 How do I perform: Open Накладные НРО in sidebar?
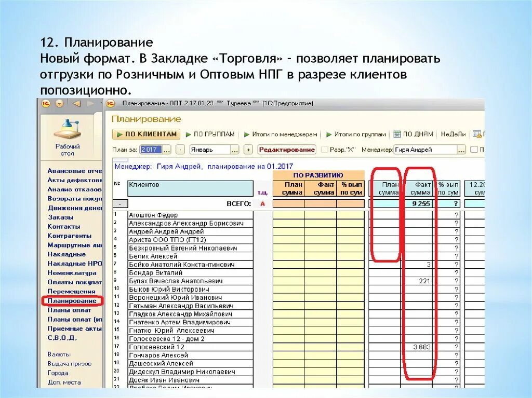pyautogui.click(x=75, y=264)
